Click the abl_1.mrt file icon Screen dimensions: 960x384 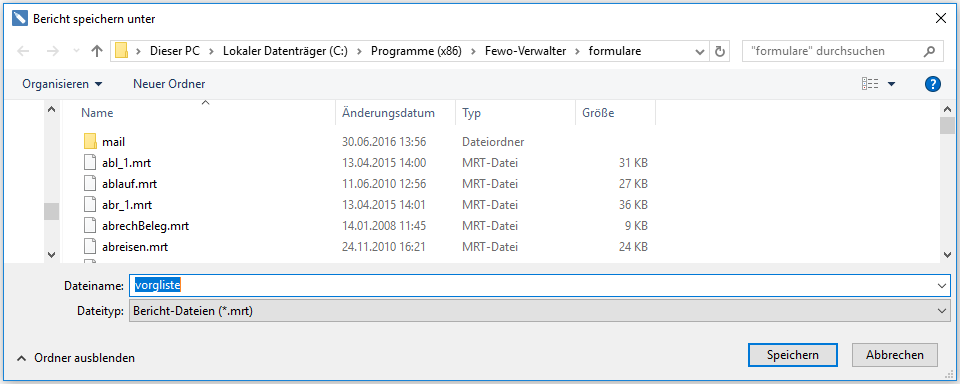90,163
